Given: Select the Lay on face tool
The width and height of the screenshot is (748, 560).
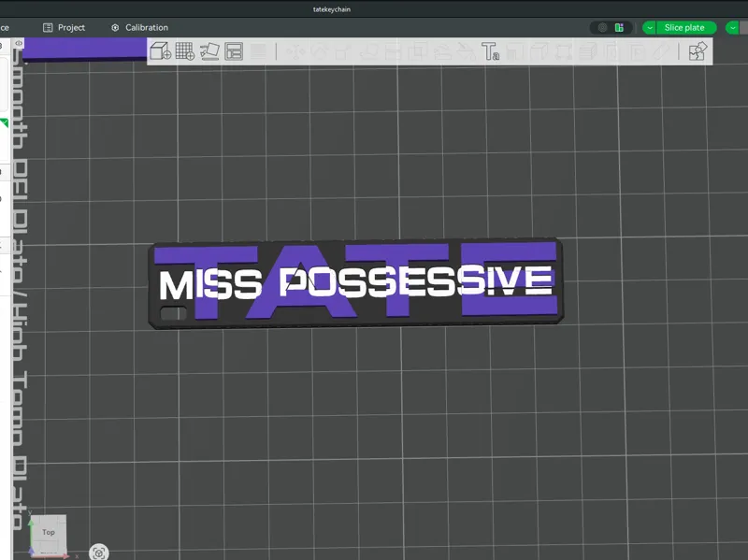Looking at the screenshot, I should tap(368, 51).
